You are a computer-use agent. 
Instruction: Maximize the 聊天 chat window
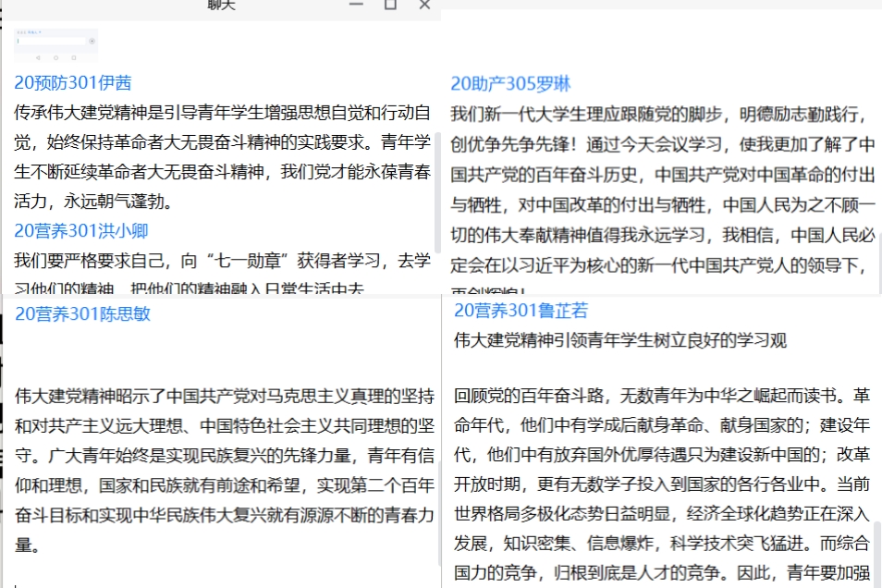(x=390, y=5)
